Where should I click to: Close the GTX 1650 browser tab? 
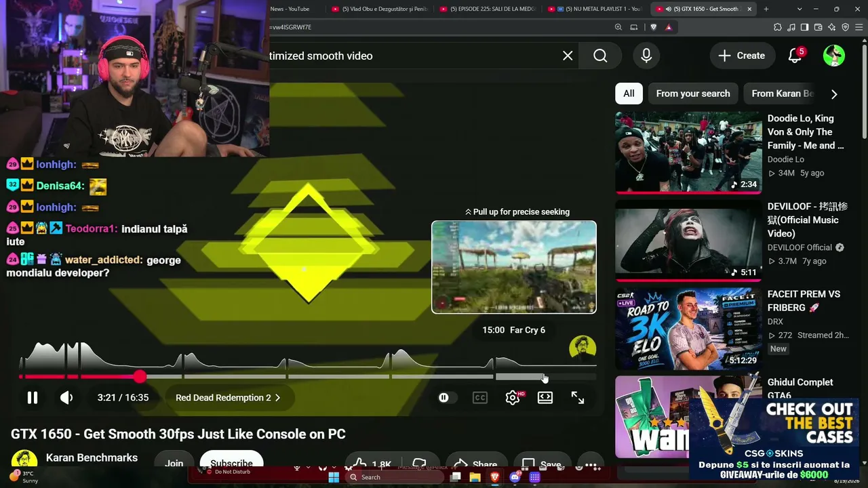pos(750,9)
